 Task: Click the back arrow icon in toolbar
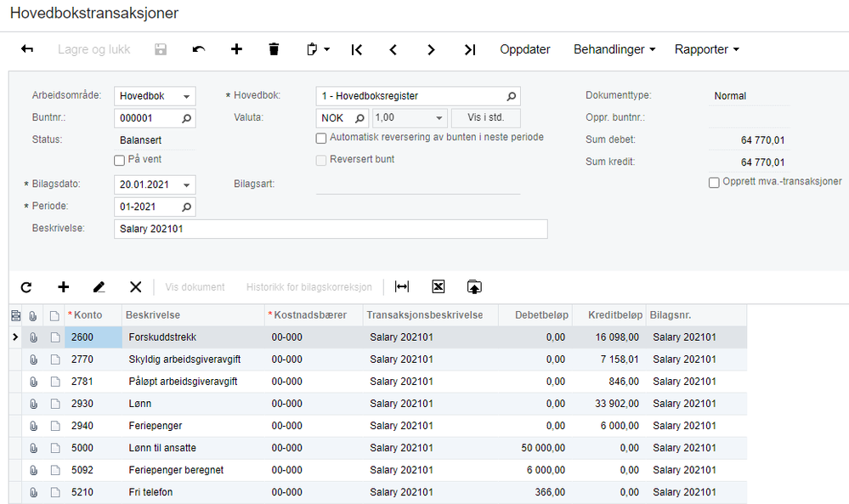point(27,49)
